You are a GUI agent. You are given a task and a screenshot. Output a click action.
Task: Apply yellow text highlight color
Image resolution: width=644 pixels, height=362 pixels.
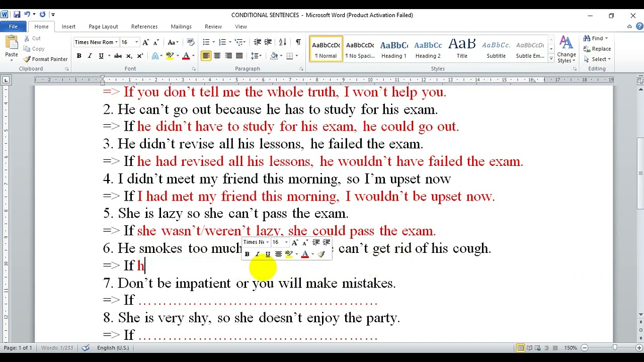click(x=170, y=56)
